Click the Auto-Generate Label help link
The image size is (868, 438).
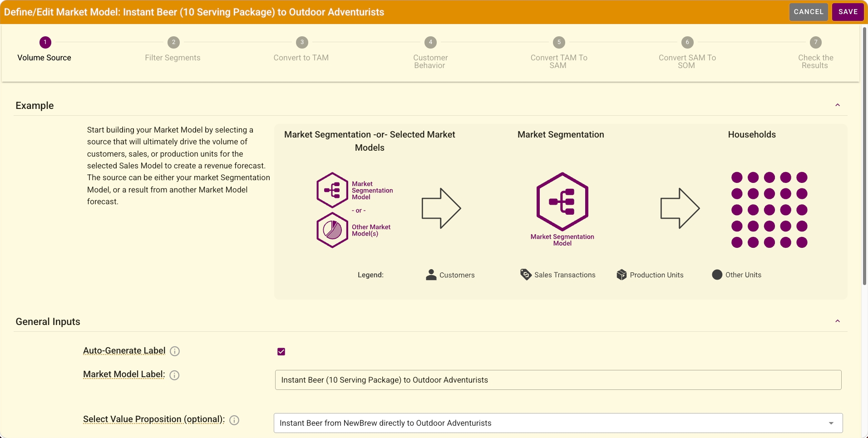124,351
